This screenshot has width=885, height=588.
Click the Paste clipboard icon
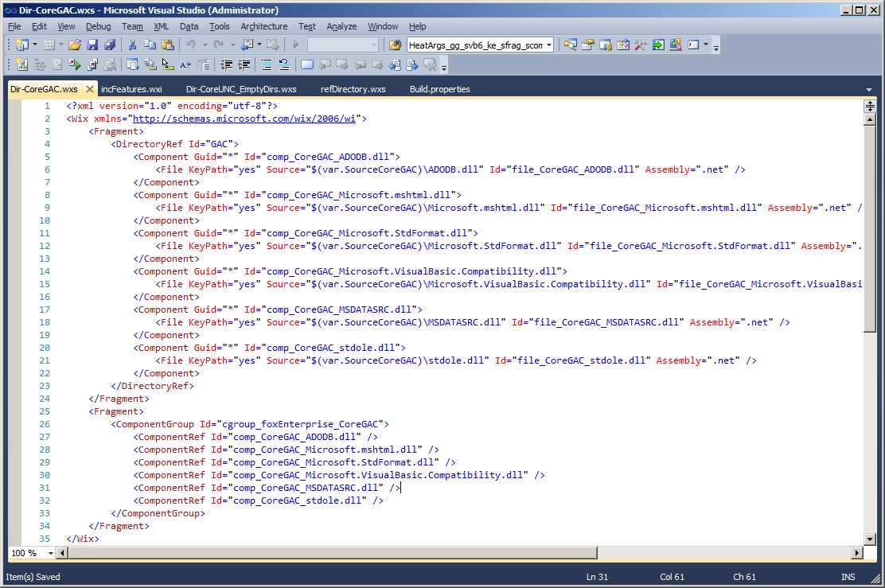pyautogui.click(x=168, y=45)
